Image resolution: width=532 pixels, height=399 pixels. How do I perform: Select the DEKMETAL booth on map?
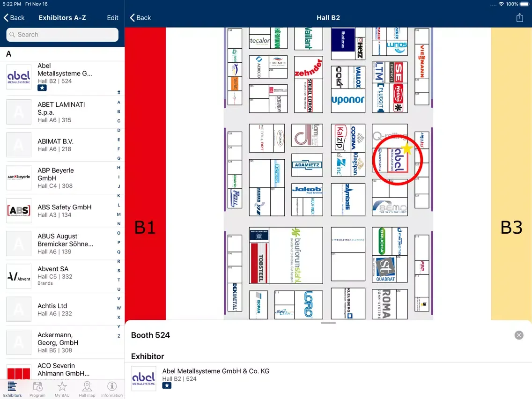235,297
